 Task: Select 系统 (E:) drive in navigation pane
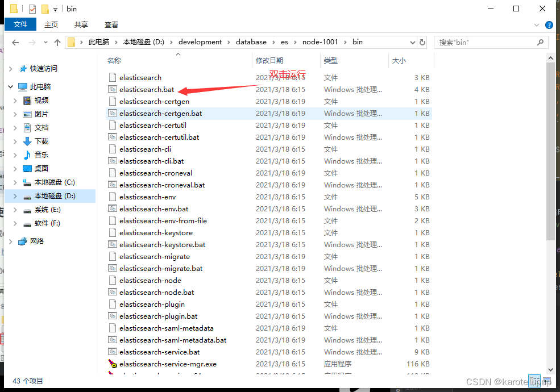(x=48, y=210)
